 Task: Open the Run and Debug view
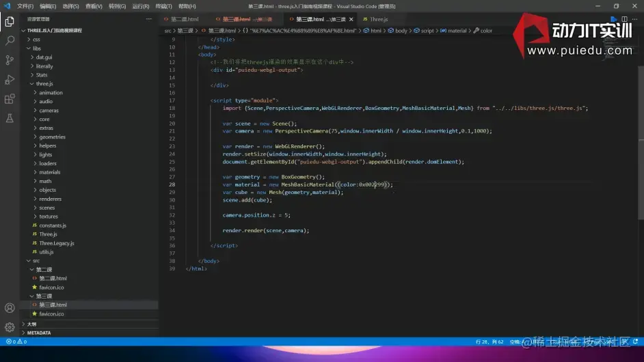(10, 80)
